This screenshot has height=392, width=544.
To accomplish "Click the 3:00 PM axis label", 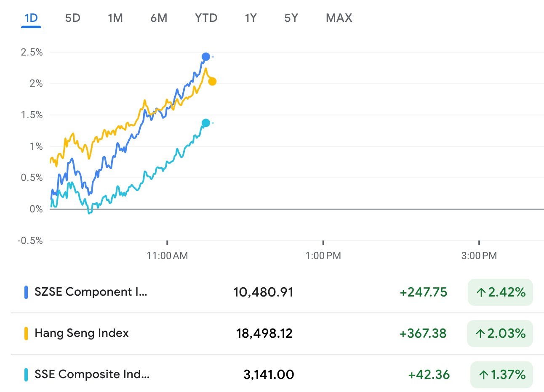I will (x=479, y=256).
